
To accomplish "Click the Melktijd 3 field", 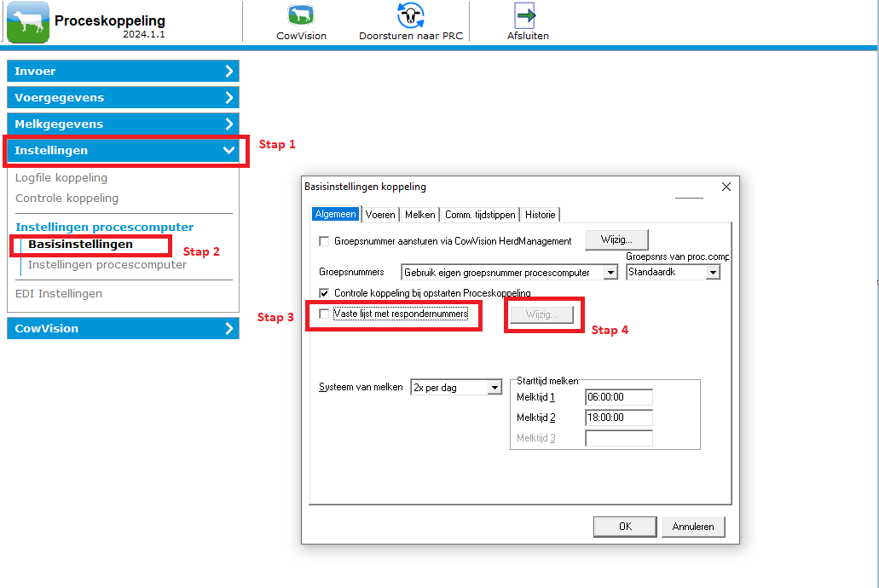I will point(619,438).
